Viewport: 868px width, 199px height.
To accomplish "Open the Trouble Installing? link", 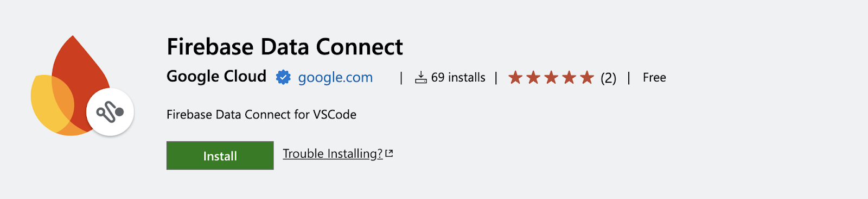I will tap(333, 154).
